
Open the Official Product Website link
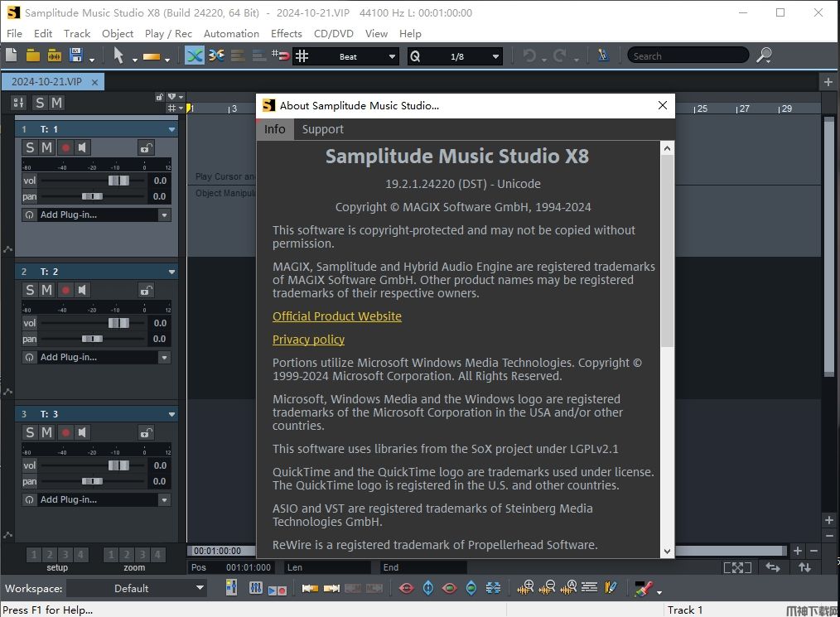click(x=336, y=316)
